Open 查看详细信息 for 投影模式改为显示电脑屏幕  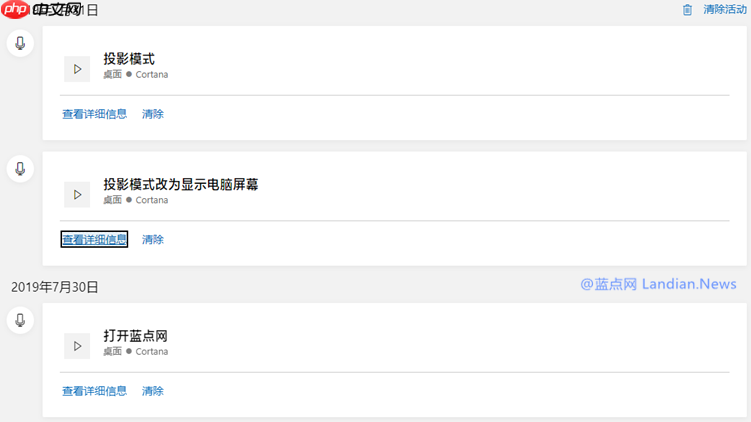click(x=94, y=240)
